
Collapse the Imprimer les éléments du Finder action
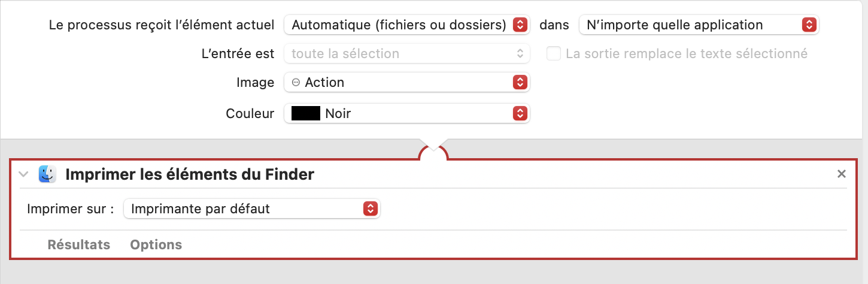[x=23, y=174]
